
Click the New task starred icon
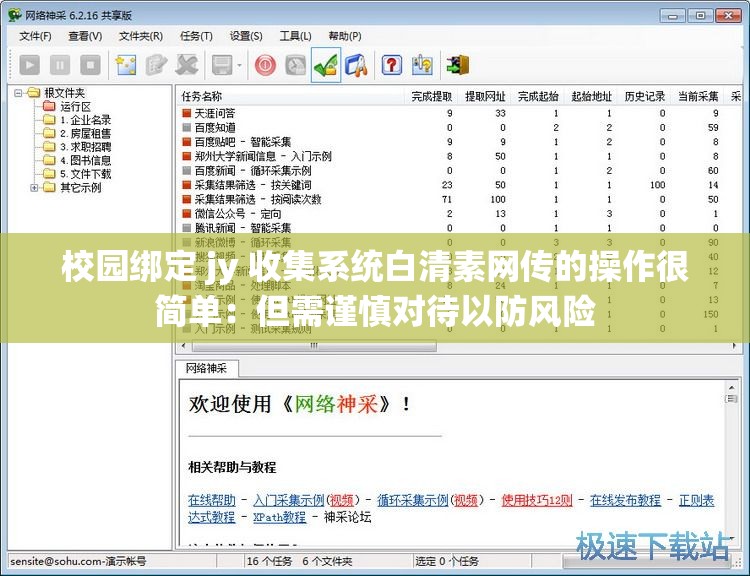coord(126,65)
